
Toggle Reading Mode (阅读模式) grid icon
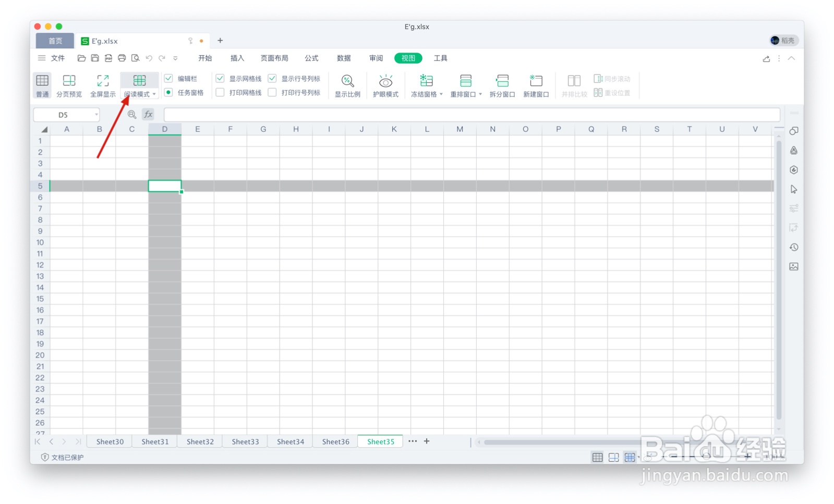tap(139, 80)
